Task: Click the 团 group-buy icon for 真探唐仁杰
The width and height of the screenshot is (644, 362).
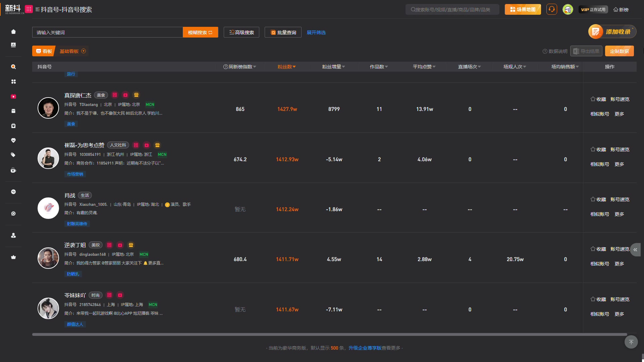Action: 115,95
